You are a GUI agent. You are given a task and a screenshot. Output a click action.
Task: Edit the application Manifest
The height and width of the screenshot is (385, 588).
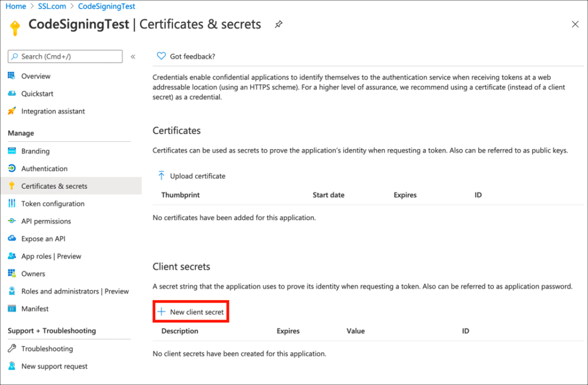coord(35,308)
